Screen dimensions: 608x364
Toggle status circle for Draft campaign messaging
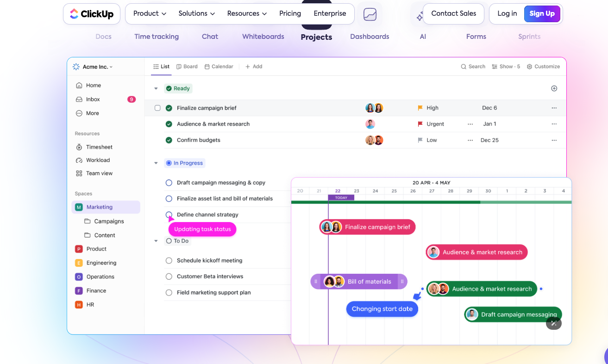tap(169, 183)
